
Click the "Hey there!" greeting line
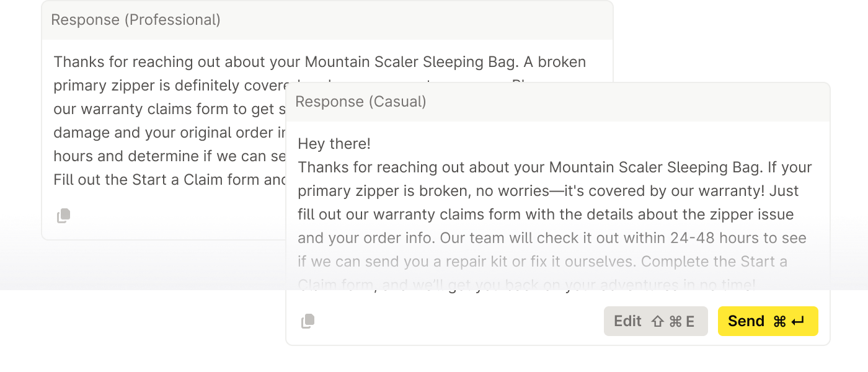[334, 144]
